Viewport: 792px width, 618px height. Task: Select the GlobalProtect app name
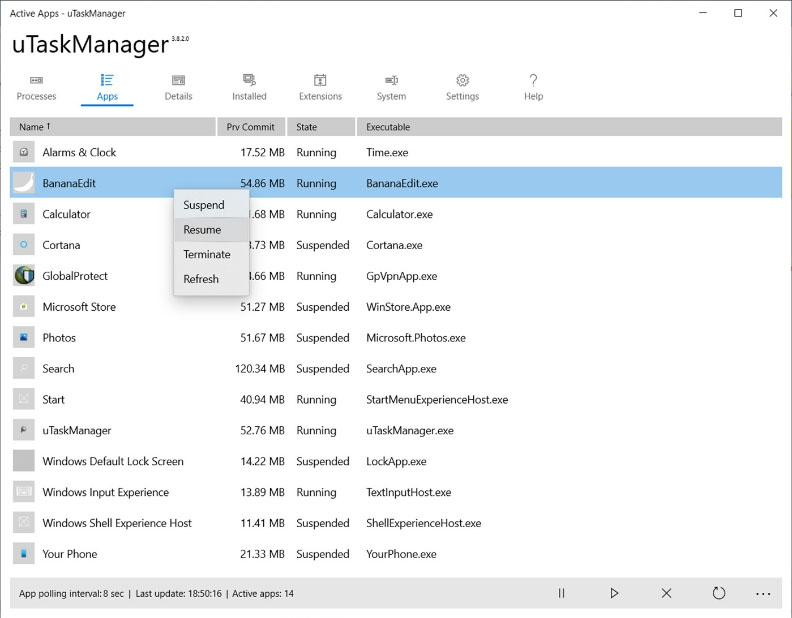click(x=75, y=276)
